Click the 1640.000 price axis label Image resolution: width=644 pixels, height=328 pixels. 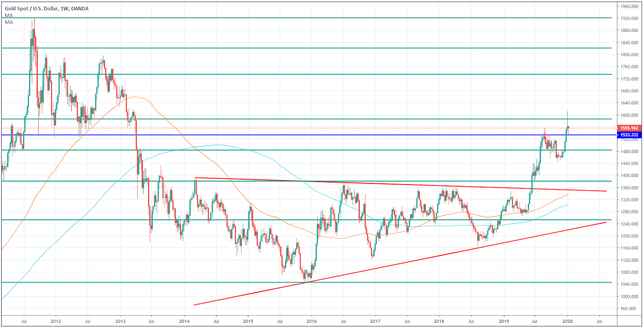click(x=629, y=103)
